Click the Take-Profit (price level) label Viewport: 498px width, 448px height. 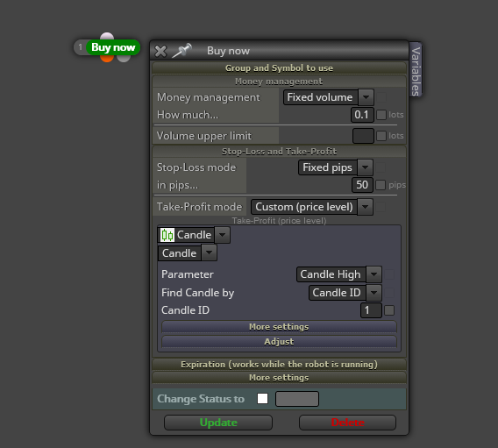[279, 221]
